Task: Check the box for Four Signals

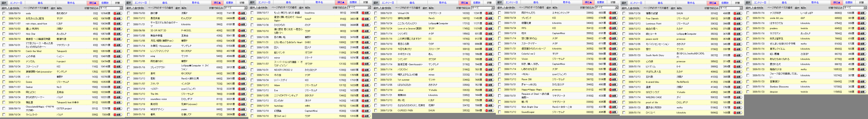Action: tap(624, 19)
